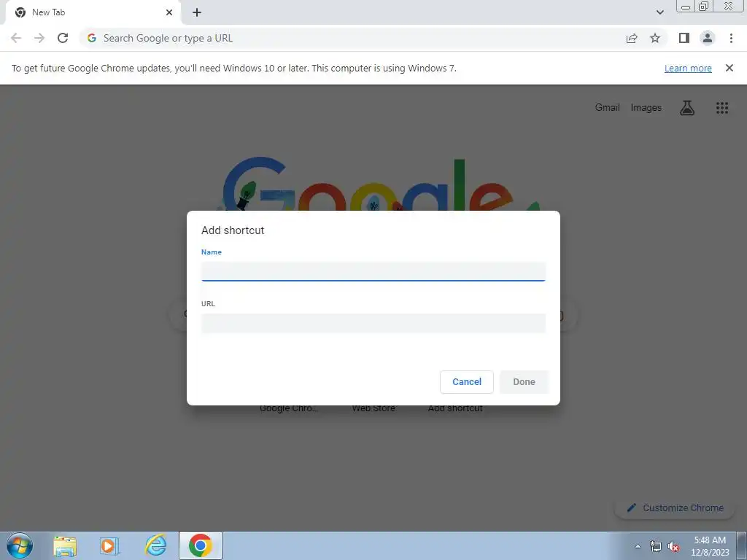The width and height of the screenshot is (747, 560).
Task: Open the Google apps grid icon
Action: point(722,108)
